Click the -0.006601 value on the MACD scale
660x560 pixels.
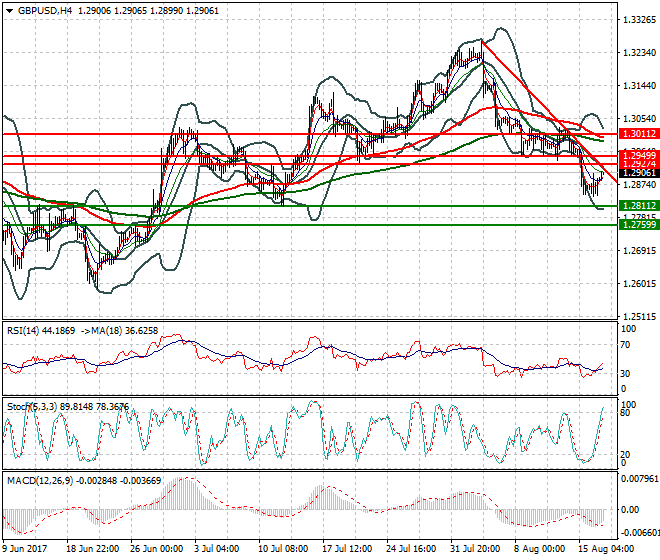click(x=640, y=533)
